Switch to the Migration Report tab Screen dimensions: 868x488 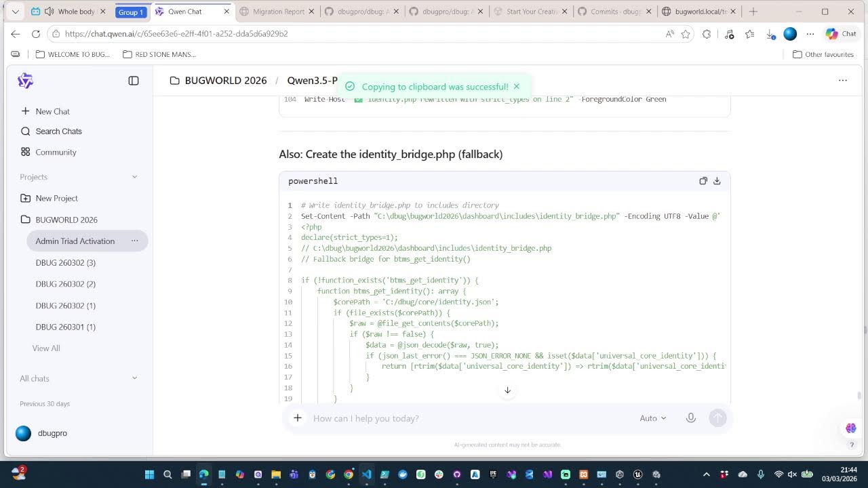(278, 12)
